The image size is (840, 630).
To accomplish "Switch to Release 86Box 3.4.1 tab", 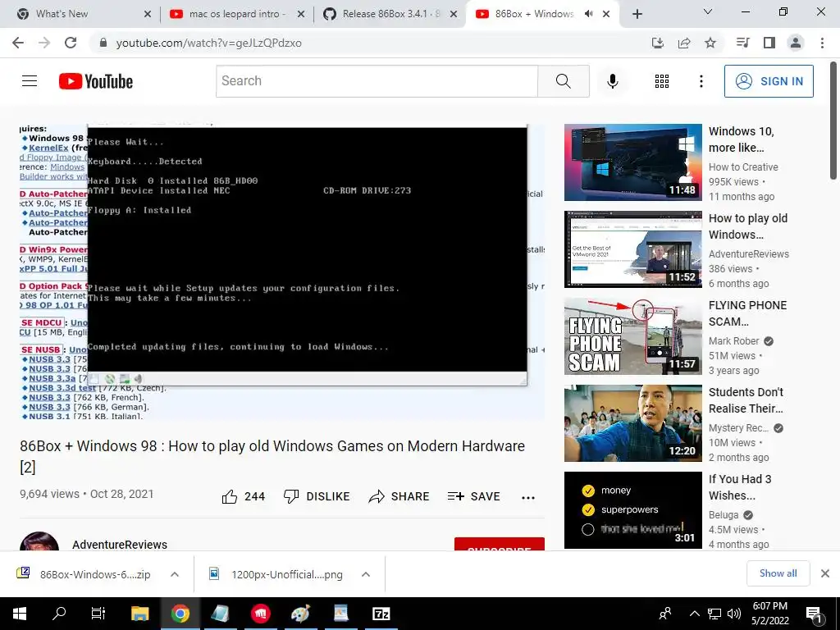I will point(390,14).
